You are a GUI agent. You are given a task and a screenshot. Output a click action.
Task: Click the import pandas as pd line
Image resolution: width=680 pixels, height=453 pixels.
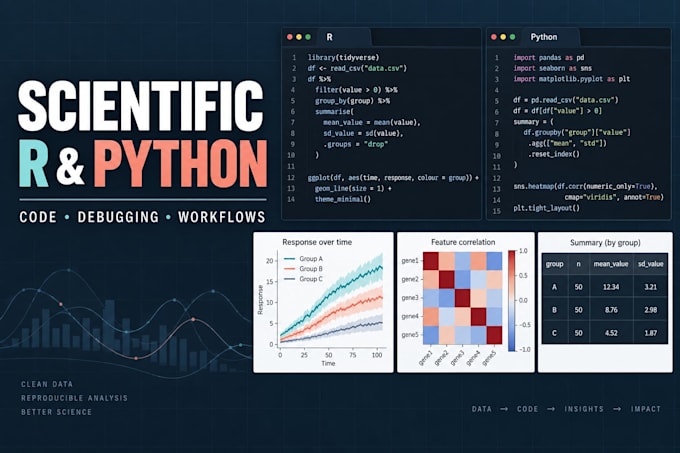click(549, 57)
